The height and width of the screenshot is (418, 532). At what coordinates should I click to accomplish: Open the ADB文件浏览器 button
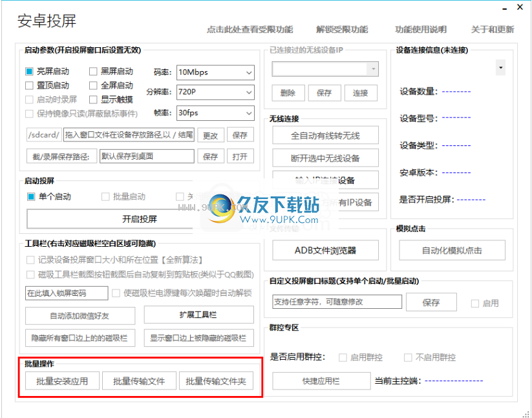point(325,250)
